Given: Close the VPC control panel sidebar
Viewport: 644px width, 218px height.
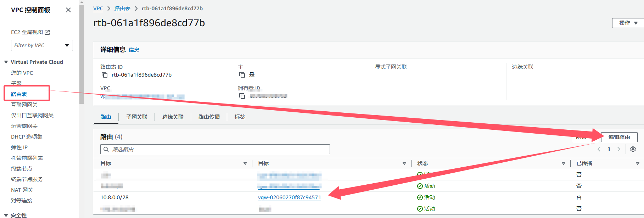Looking at the screenshot, I should tap(68, 10).
